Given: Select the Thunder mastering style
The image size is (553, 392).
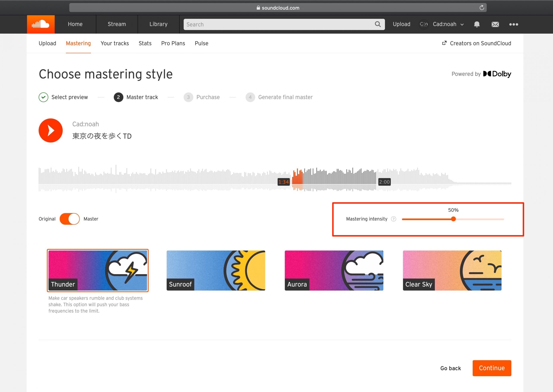Looking at the screenshot, I should (98, 270).
